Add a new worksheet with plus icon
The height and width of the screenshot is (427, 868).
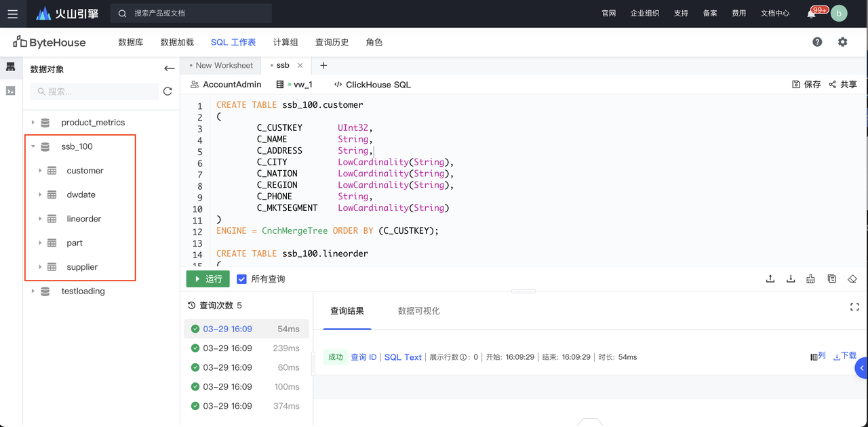tap(323, 66)
